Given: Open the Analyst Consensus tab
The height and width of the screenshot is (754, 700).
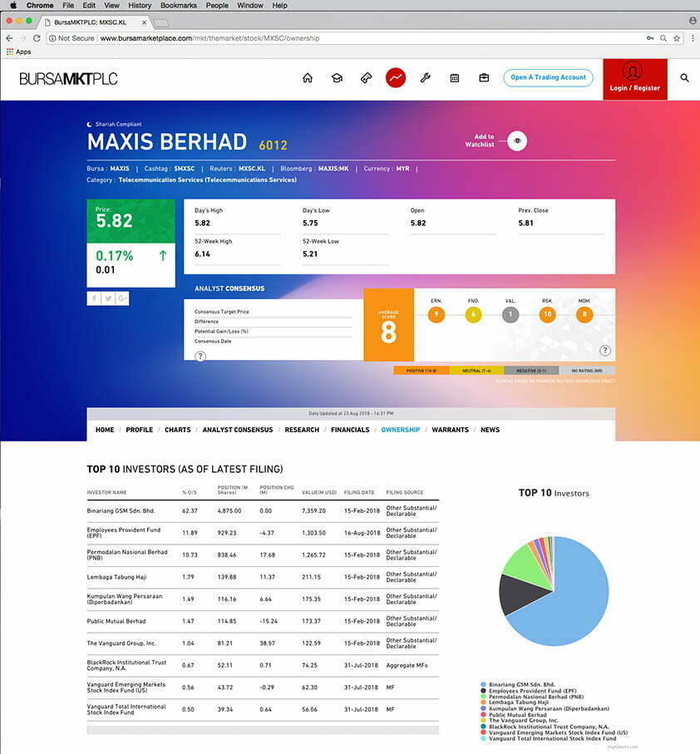Looking at the screenshot, I should pos(237,430).
